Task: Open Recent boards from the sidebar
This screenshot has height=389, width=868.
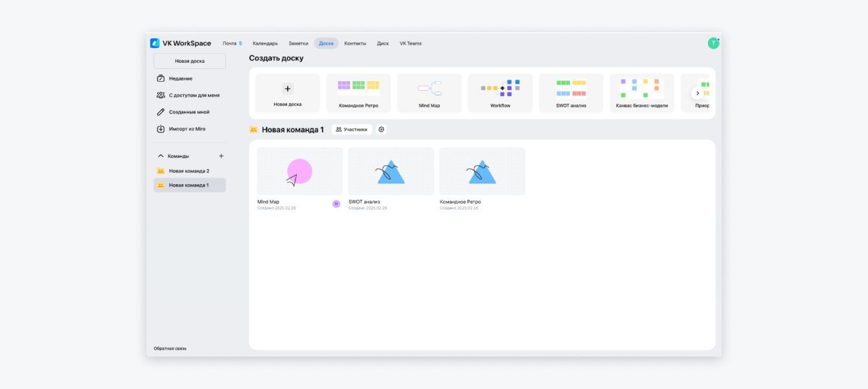Action: click(x=181, y=78)
